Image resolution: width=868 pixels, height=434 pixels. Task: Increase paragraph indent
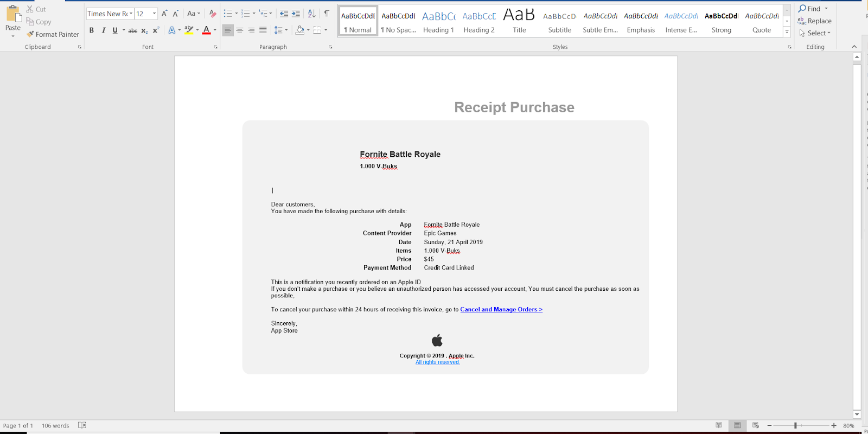pyautogui.click(x=296, y=14)
